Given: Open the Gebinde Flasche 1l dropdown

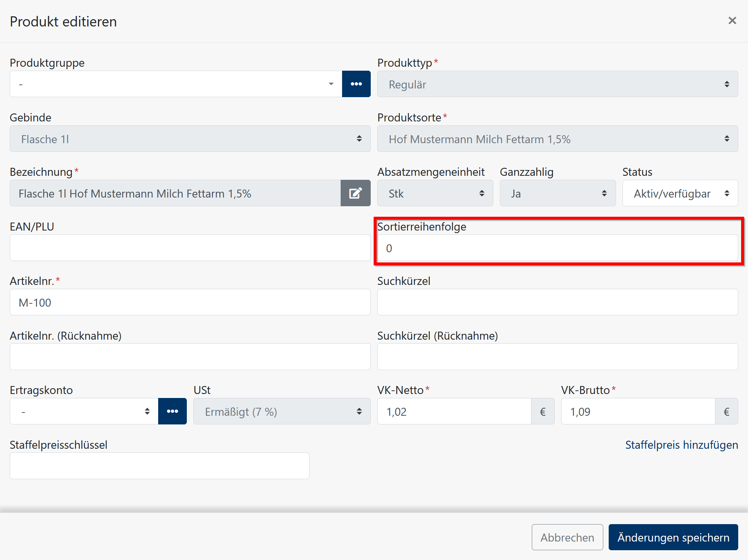Looking at the screenshot, I should point(190,139).
